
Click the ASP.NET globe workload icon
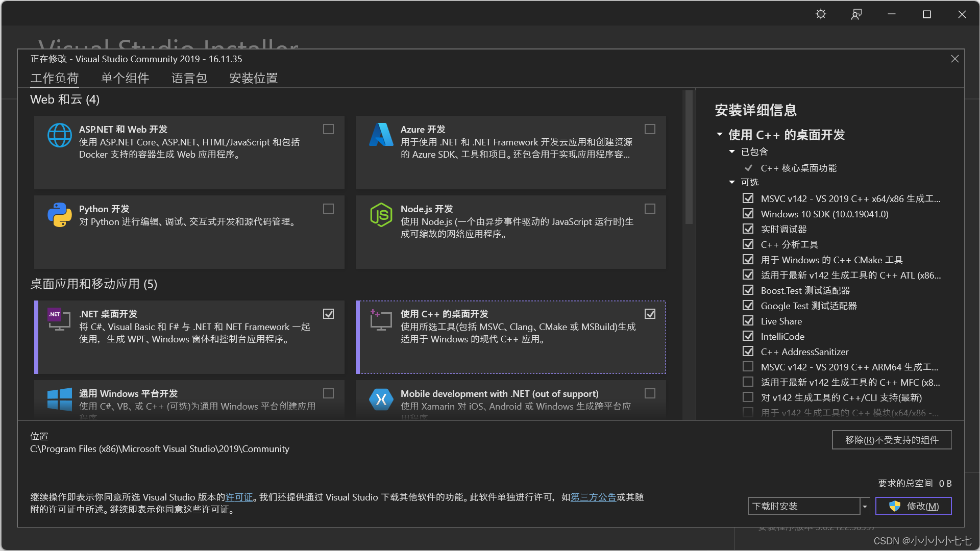tap(60, 135)
